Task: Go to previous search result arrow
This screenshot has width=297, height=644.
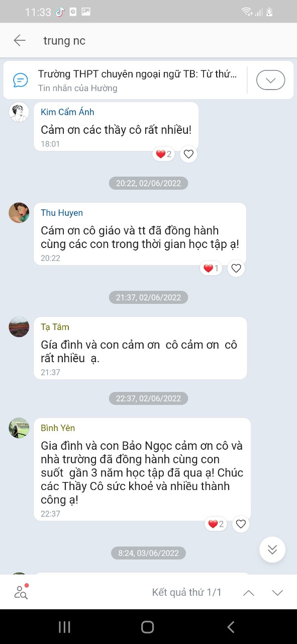Action: [249, 593]
